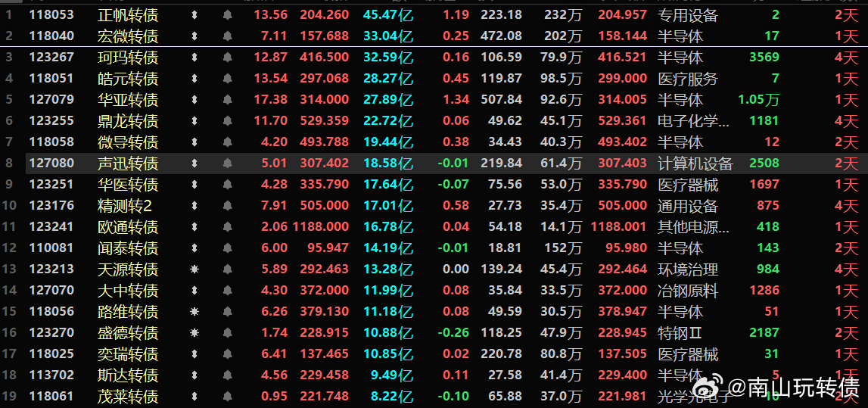This screenshot has height=408, width=868.
Task: Click the green value 1.05万
Action: coord(759,100)
